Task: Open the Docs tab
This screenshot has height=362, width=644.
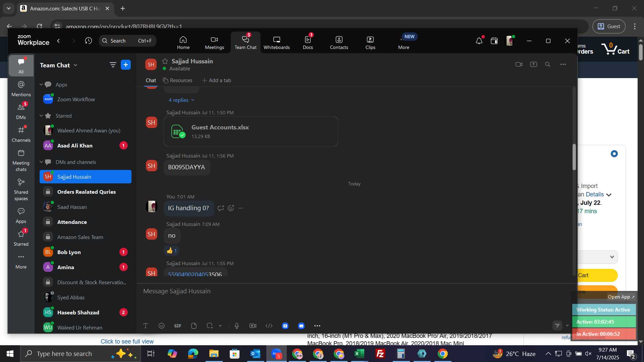Action: 308,43
